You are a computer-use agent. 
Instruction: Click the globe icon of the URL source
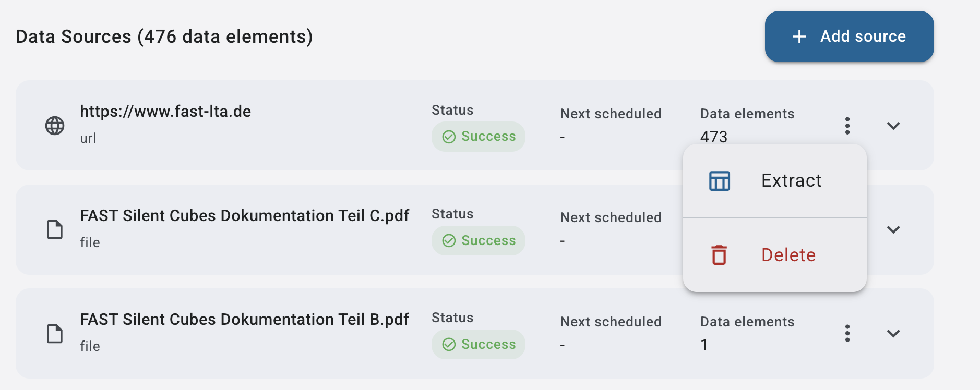point(55,126)
